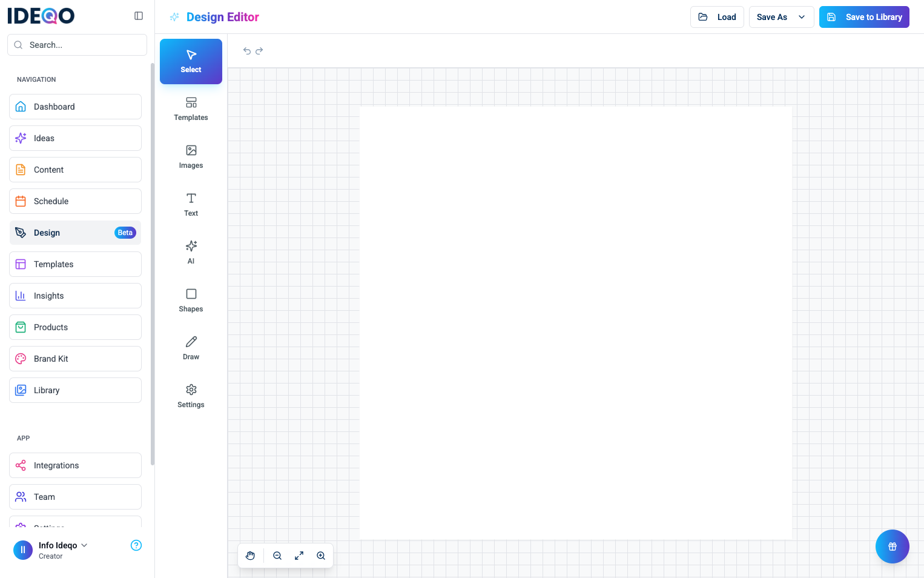Activate the pan hand tool
The height and width of the screenshot is (578, 924).
click(x=250, y=556)
